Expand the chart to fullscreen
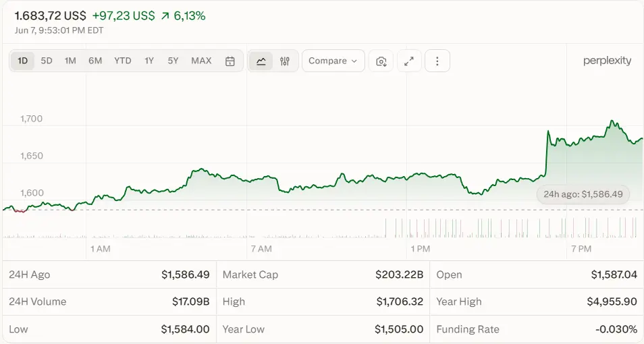644x344 pixels. (409, 61)
